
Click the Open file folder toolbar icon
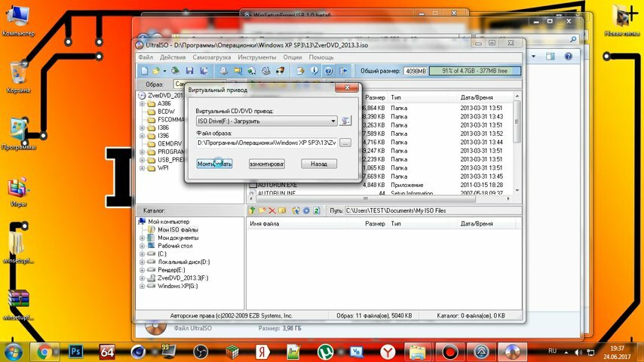point(156,71)
